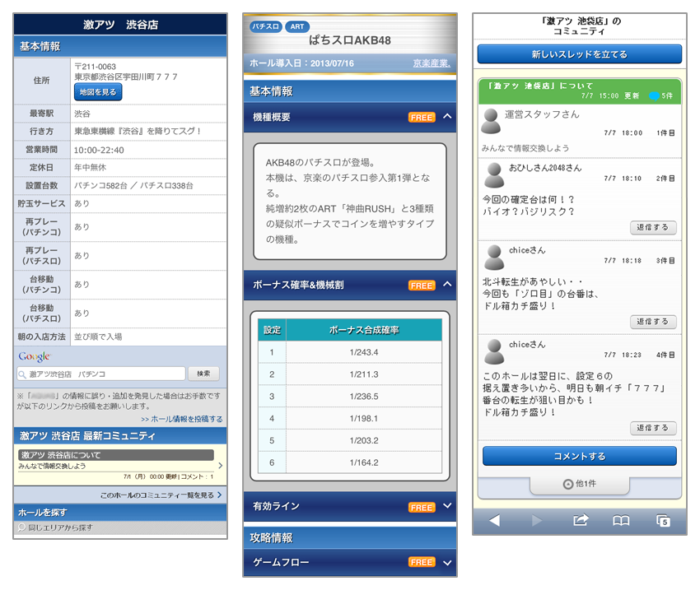Expand the ゲームフロー section chevron
Image resolution: width=700 pixels, height=590 pixels.
coord(447,562)
